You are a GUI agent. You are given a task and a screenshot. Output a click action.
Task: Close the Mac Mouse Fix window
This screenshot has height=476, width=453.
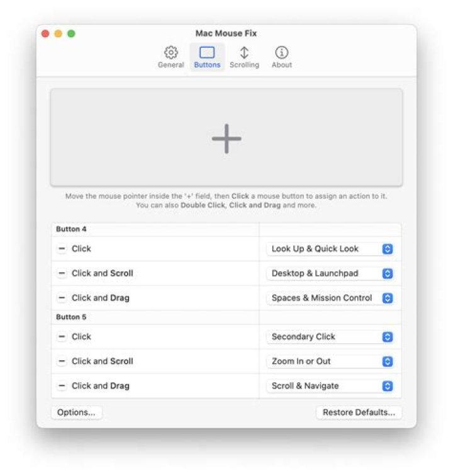coord(45,33)
